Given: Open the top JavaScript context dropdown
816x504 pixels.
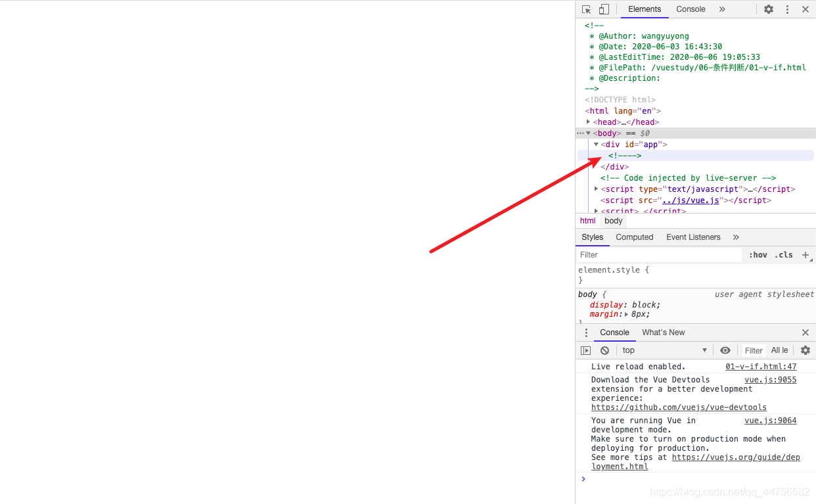Looking at the screenshot, I should pos(665,350).
